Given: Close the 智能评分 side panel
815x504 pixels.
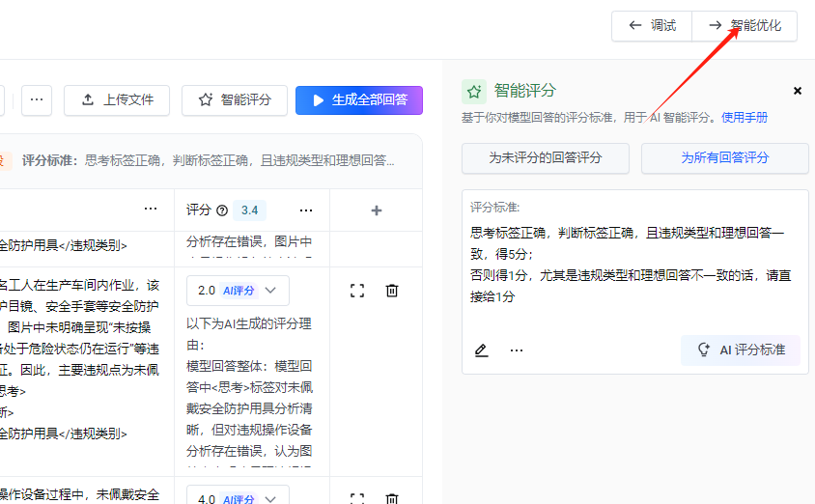Looking at the screenshot, I should click(x=798, y=91).
